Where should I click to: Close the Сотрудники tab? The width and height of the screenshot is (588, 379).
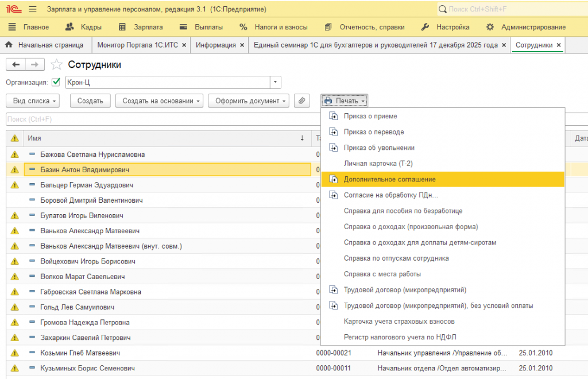[559, 45]
